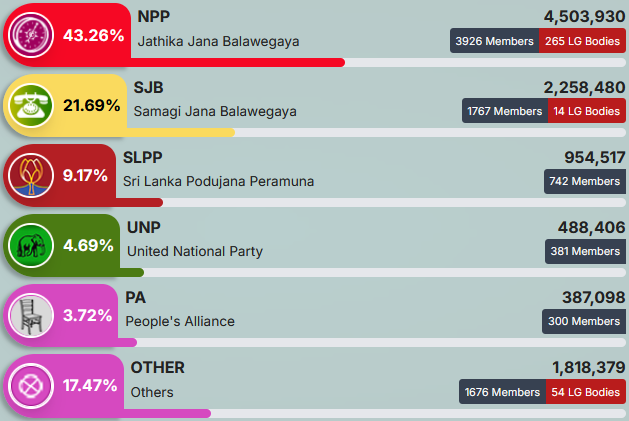
Task: Select the 3926 Members badge
Action: [x=494, y=41]
